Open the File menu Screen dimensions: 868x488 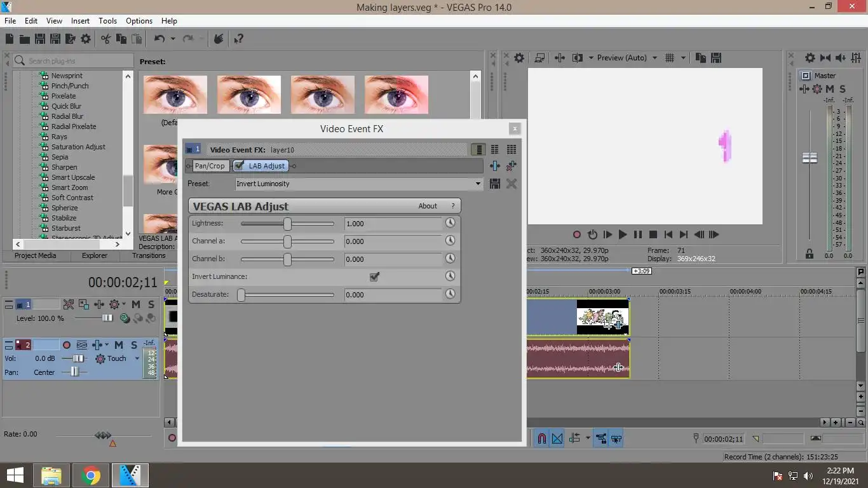10,21
